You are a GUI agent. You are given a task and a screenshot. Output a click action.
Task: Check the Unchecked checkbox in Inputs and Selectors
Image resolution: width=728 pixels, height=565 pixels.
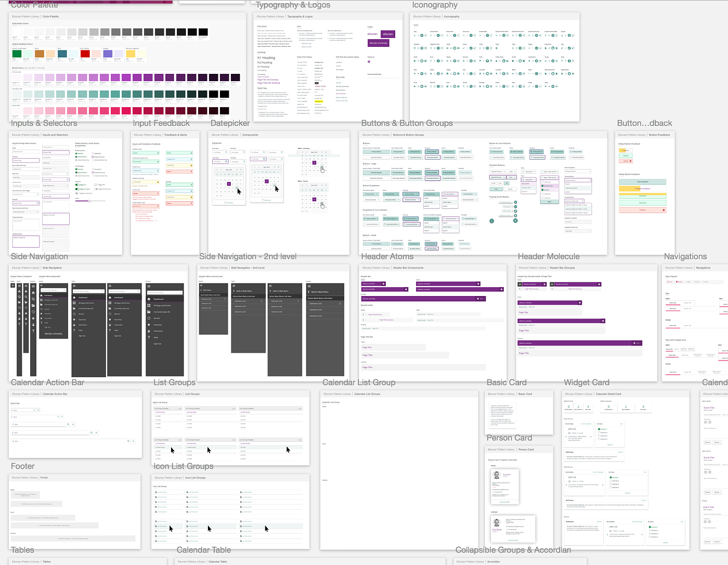(93, 169)
